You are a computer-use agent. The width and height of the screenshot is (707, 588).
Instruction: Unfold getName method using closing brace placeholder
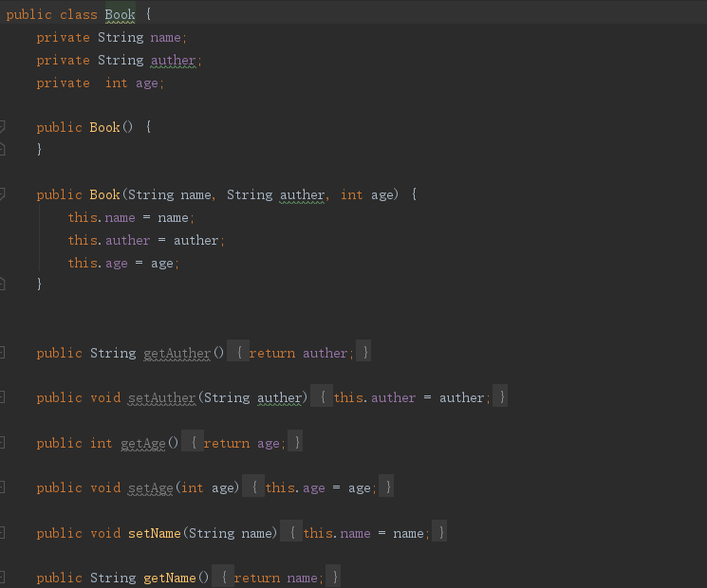click(333, 577)
